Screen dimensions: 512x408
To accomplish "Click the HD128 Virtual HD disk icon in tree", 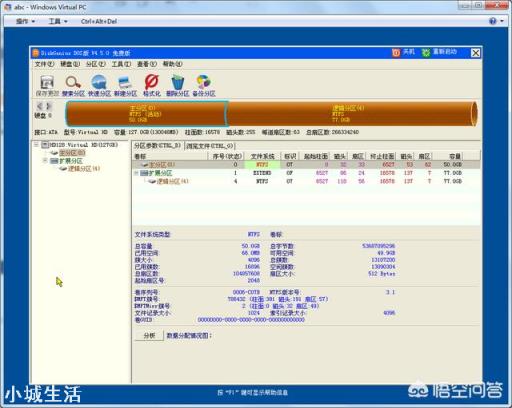I will (45, 145).
